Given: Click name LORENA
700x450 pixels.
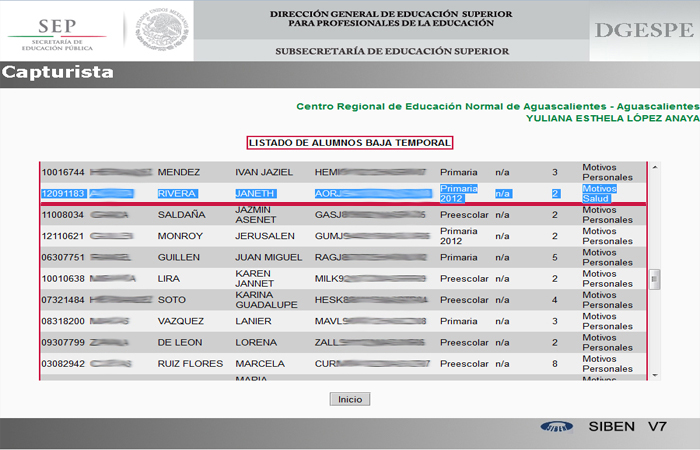Looking at the screenshot, I should [256, 342].
